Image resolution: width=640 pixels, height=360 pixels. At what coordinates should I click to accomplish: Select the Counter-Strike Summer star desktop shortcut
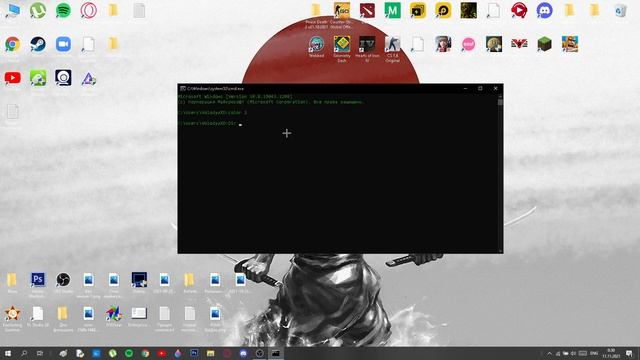[13, 313]
